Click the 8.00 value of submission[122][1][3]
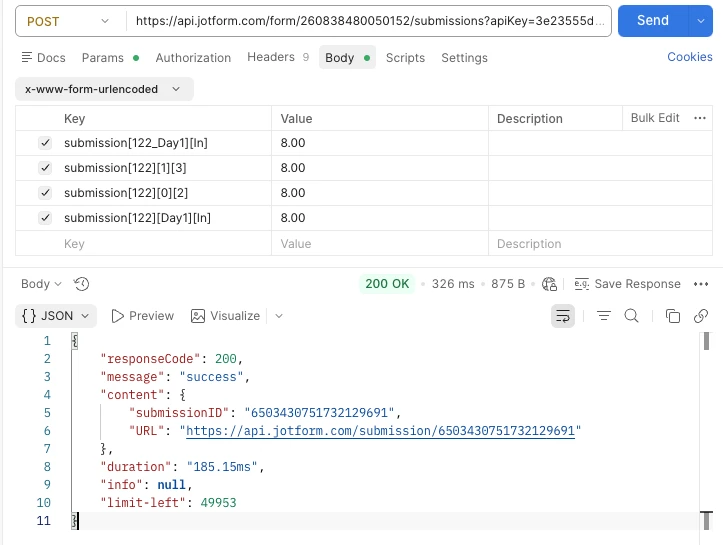Image resolution: width=723 pixels, height=545 pixels. (x=293, y=168)
